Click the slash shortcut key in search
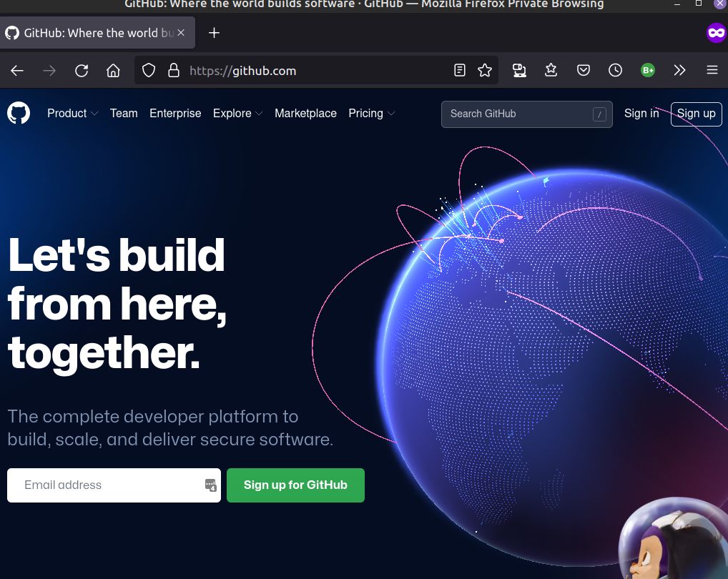Screen dimensions: 728x579 pos(599,114)
